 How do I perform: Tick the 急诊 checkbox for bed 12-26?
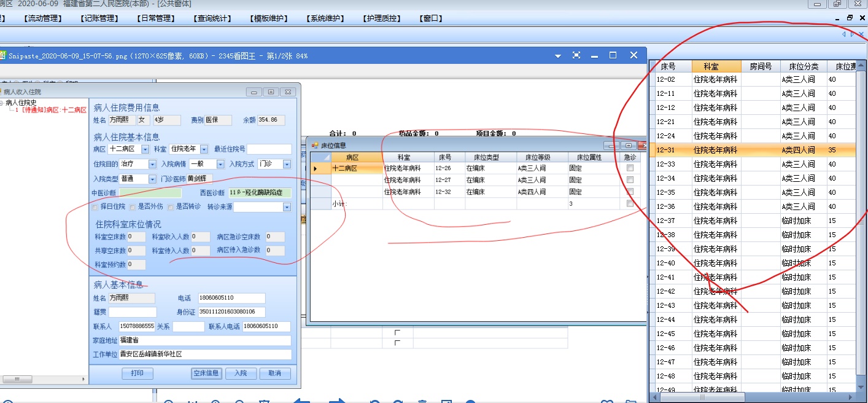click(630, 168)
